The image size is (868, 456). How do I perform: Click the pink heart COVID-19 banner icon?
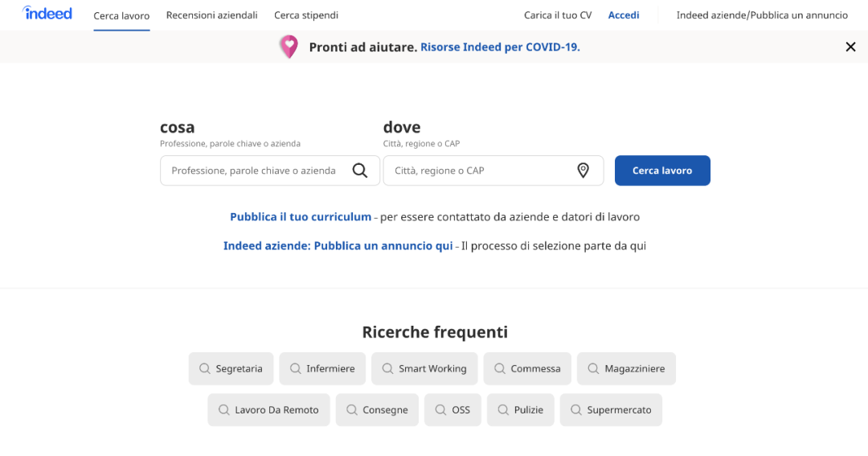pos(289,47)
